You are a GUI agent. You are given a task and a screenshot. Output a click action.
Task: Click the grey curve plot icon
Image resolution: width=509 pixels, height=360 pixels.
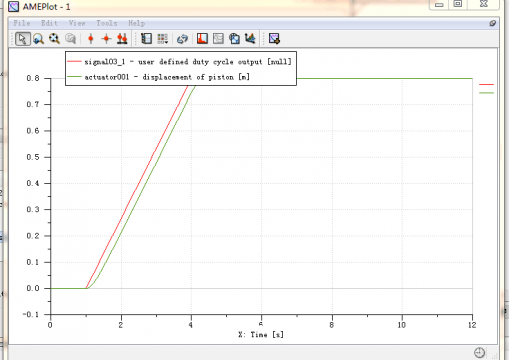218,39
